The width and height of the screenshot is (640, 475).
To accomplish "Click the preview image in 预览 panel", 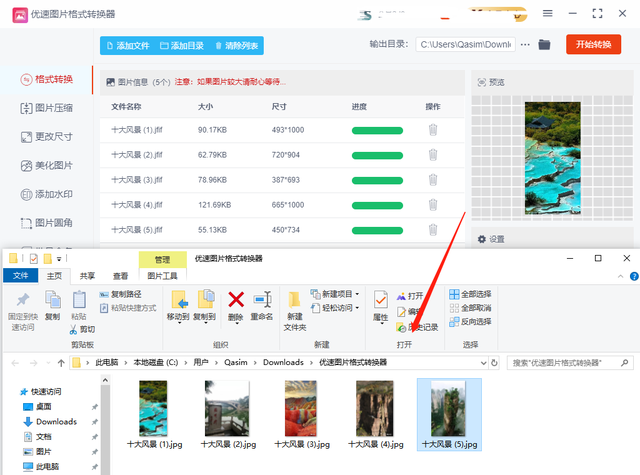I will point(552,158).
